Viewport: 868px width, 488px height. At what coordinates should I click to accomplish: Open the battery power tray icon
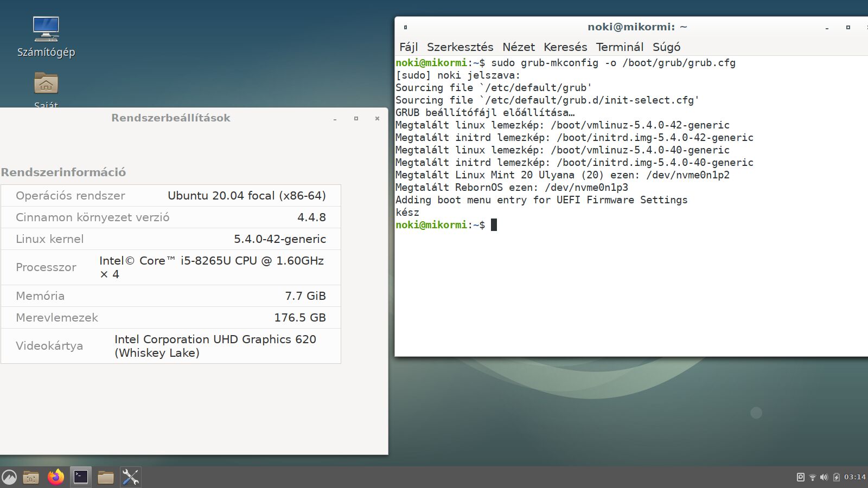[x=836, y=477]
